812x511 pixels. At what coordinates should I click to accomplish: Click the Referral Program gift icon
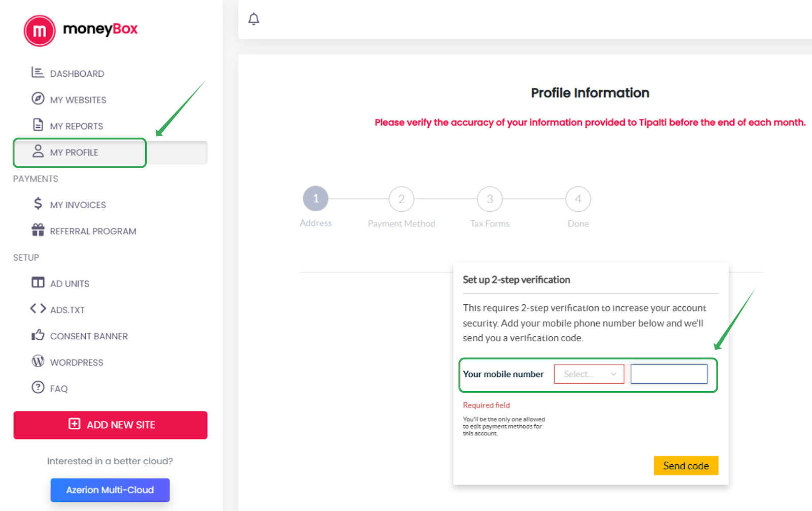(38, 230)
